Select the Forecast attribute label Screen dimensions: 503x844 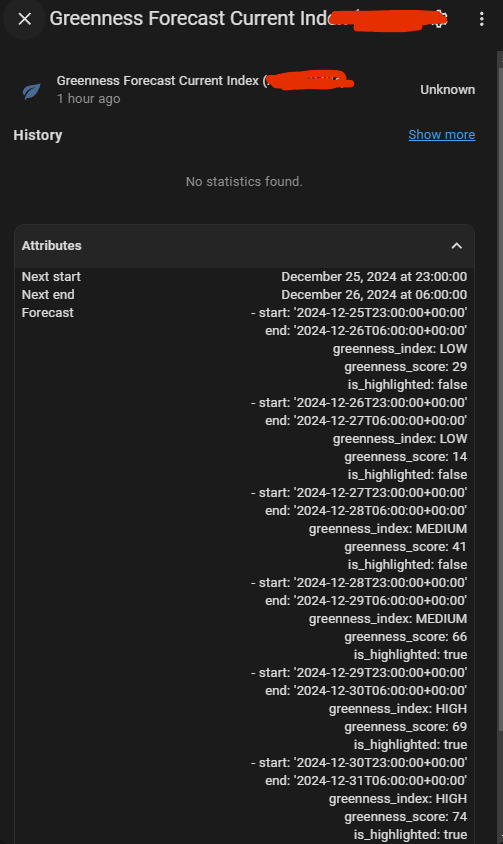point(47,313)
